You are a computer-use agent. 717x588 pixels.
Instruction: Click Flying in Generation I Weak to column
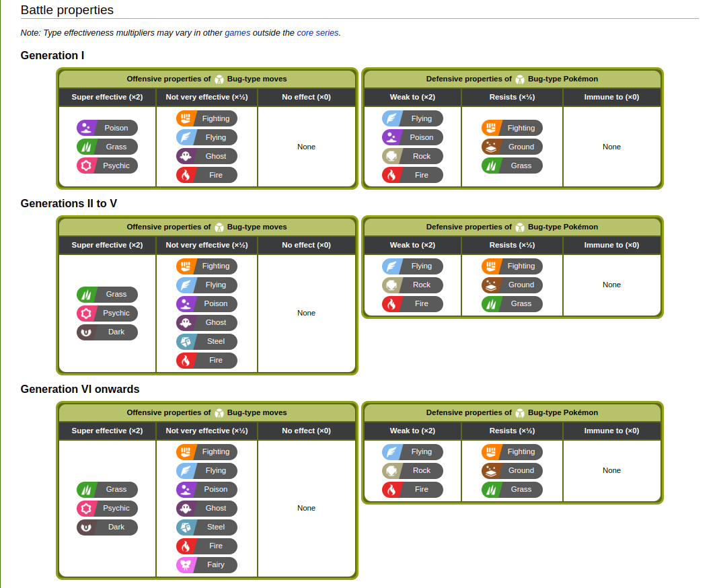[x=412, y=118]
